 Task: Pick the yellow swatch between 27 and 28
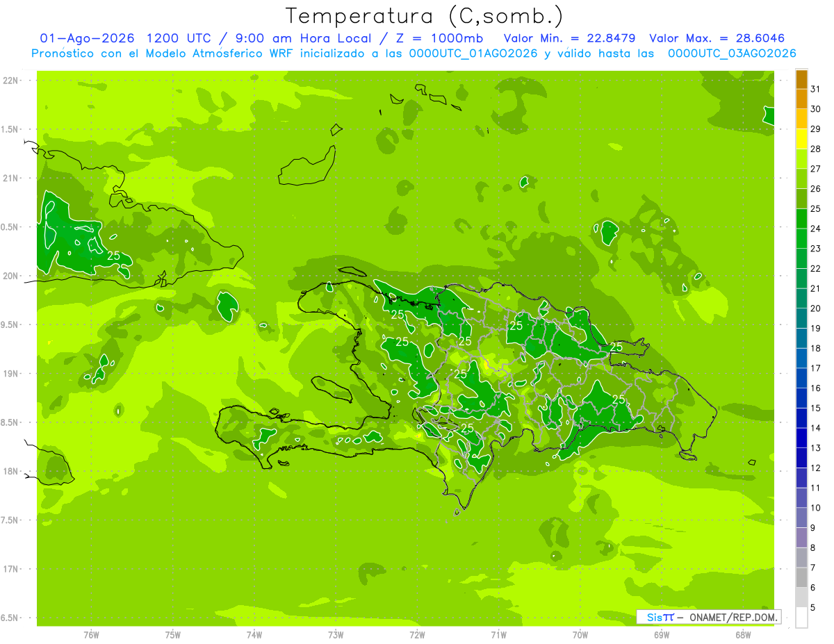[x=801, y=159]
